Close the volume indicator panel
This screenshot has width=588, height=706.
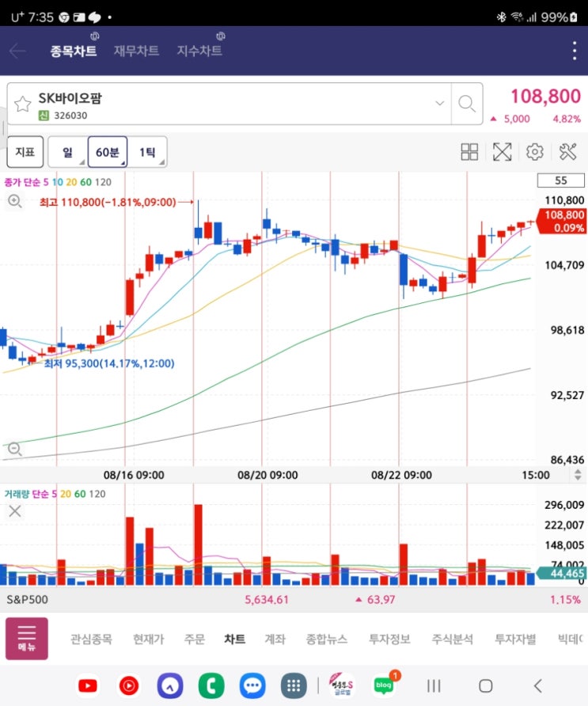(x=15, y=511)
